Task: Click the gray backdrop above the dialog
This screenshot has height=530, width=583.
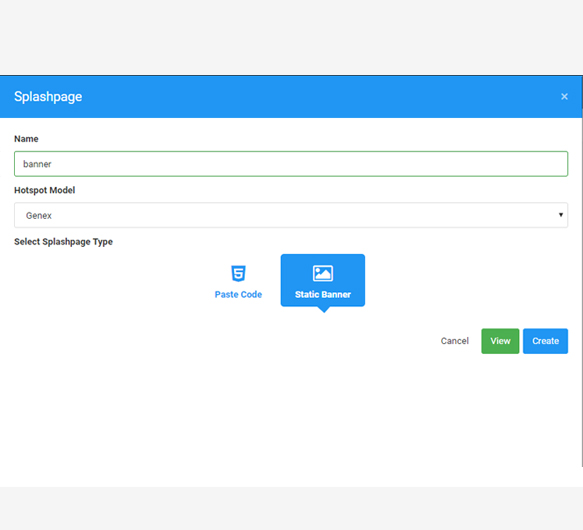Action: (x=292, y=37)
